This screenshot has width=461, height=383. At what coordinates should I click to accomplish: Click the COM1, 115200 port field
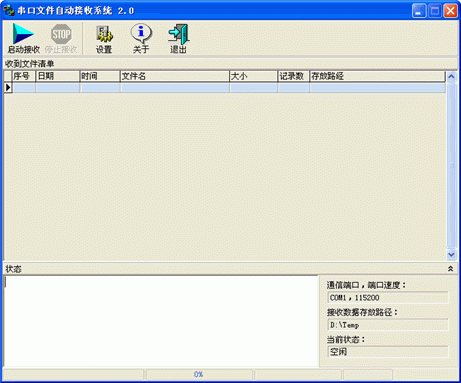pos(388,298)
